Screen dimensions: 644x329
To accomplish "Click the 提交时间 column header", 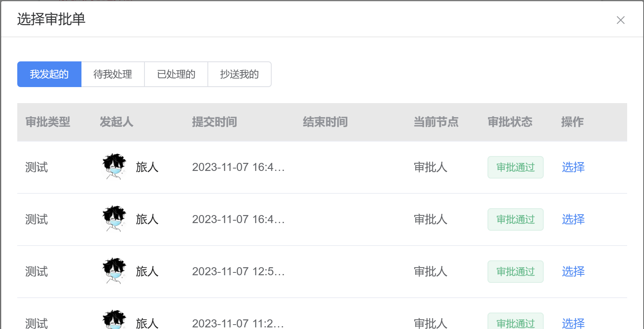I will click(215, 122).
